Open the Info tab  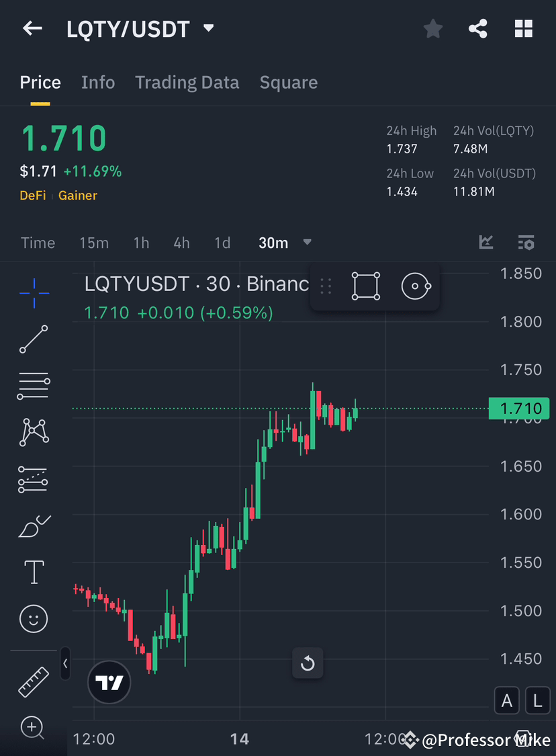pos(98,82)
